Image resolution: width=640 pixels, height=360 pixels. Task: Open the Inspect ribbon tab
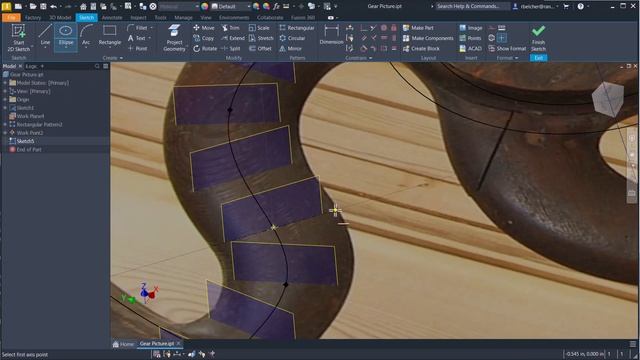click(138, 18)
